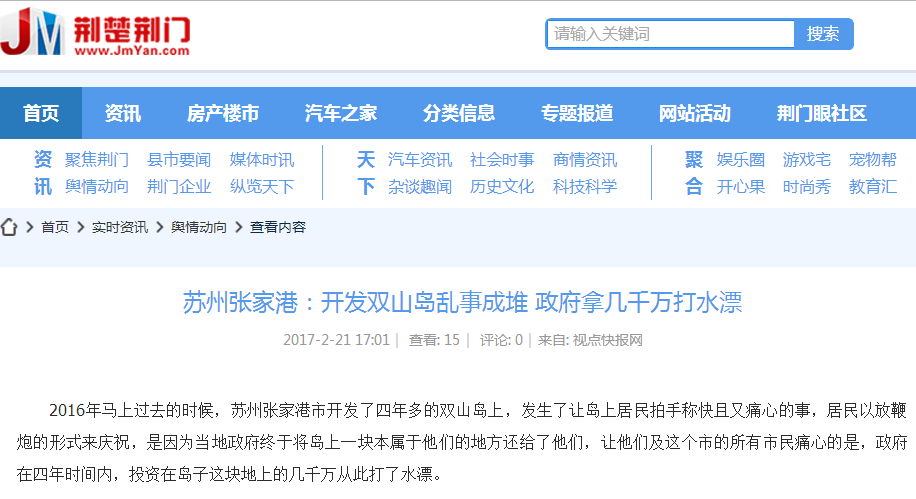Go to 网站活动 page

pyautogui.click(x=694, y=113)
